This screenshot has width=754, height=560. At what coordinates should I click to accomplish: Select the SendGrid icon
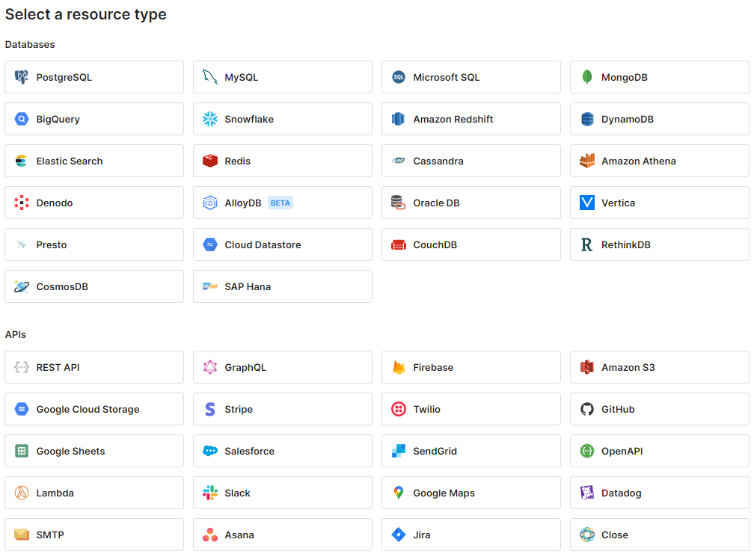pyautogui.click(x=398, y=450)
